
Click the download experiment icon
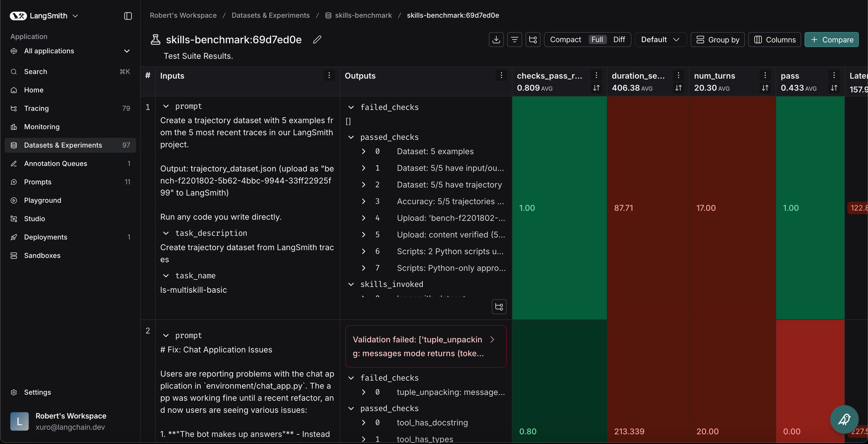(496, 40)
